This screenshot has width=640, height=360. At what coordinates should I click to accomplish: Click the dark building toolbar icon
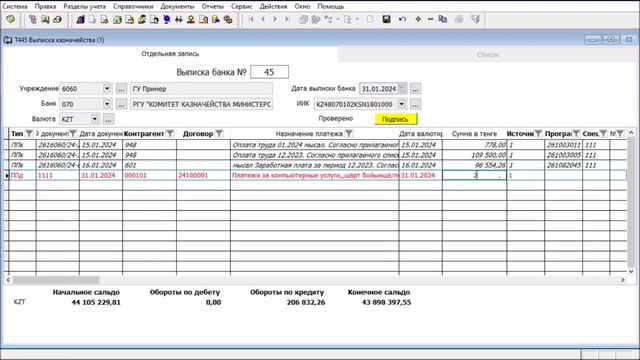tap(80, 19)
